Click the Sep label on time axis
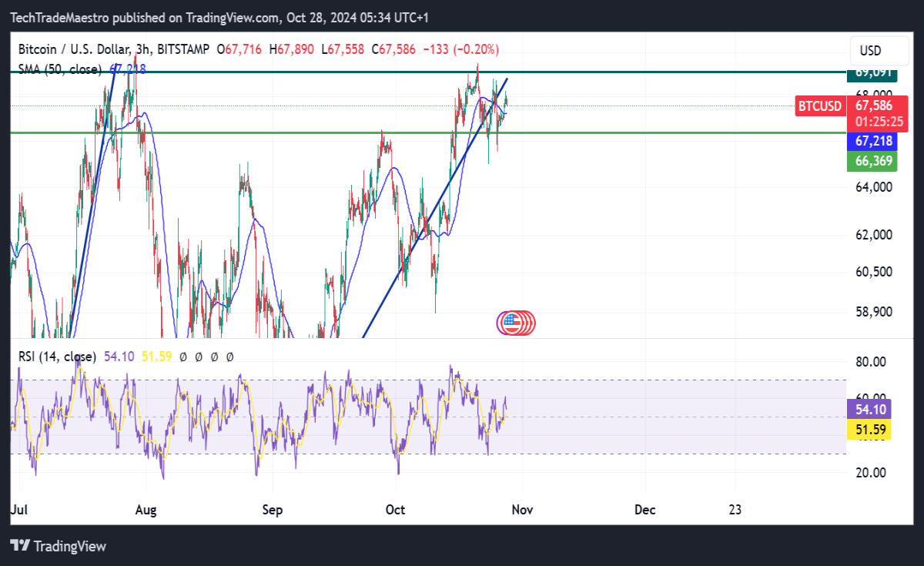The image size is (924, 566). click(x=272, y=510)
